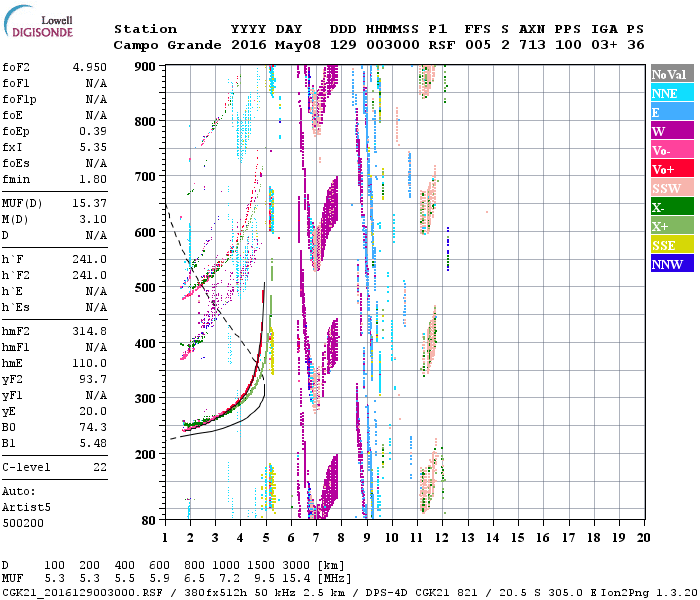700x600 pixels.
Task: Click the fmin value 1.80
Action: click(93, 179)
